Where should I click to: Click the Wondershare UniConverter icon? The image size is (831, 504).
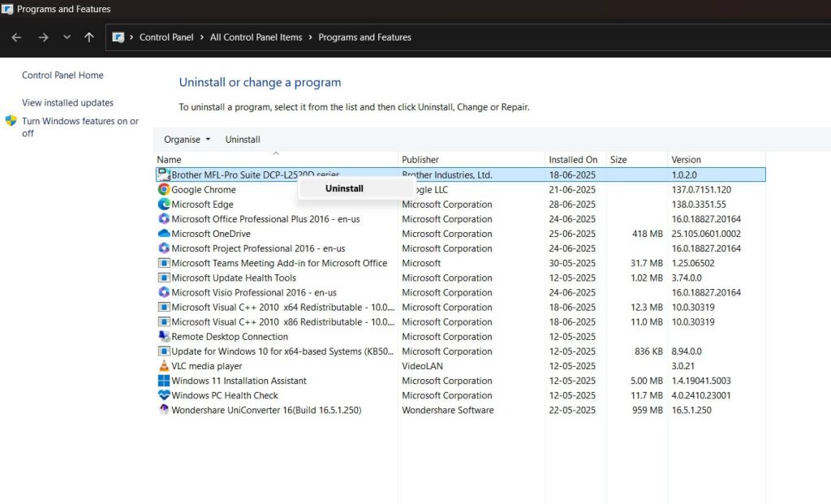[x=164, y=410]
